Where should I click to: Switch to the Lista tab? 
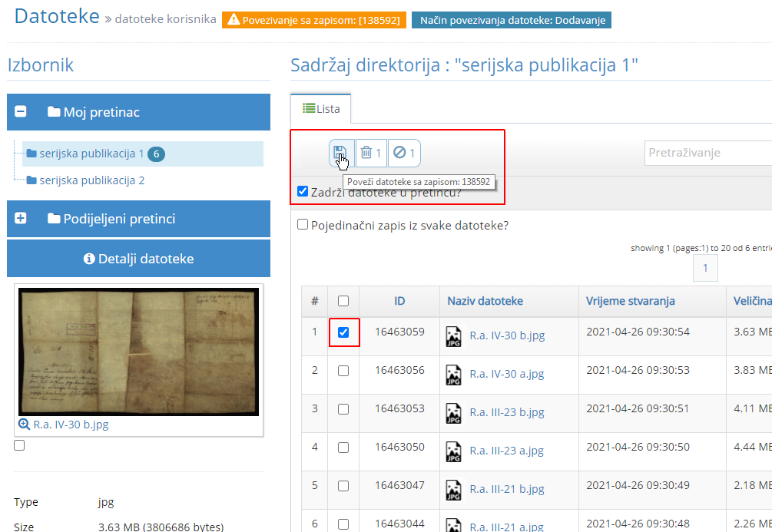coord(320,108)
